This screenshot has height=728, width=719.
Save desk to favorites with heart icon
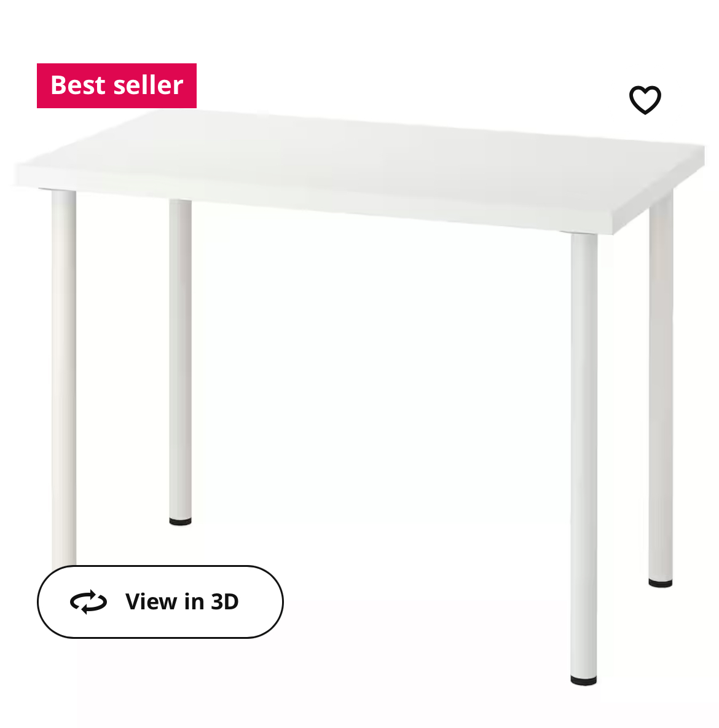tap(645, 100)
